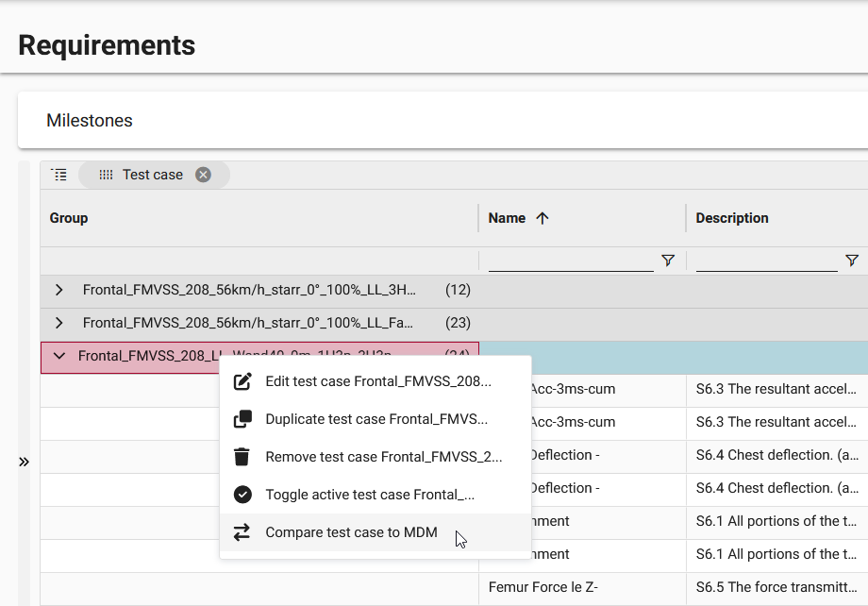Select Compare test case to MDM
This screenshot has width=868, height=606.
coord(376,532)
